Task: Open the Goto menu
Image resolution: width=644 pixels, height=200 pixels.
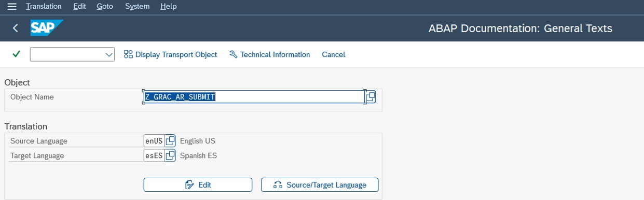Action: pos(105,6)
